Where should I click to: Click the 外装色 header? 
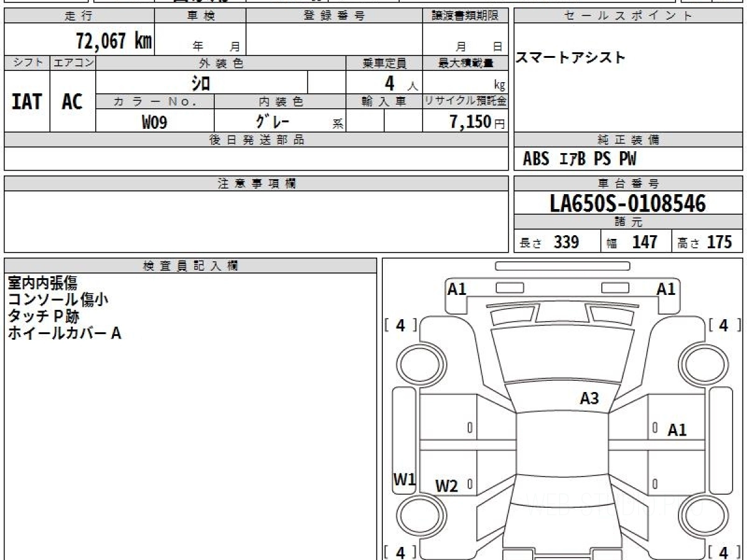[x=221, y=63]
